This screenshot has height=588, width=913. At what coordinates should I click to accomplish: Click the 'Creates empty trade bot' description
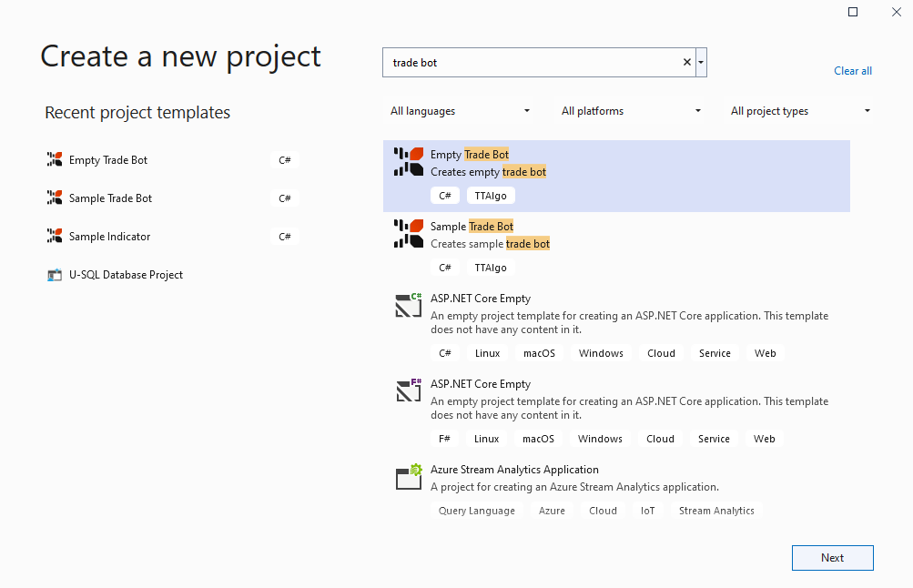click(x=488, y=172)
